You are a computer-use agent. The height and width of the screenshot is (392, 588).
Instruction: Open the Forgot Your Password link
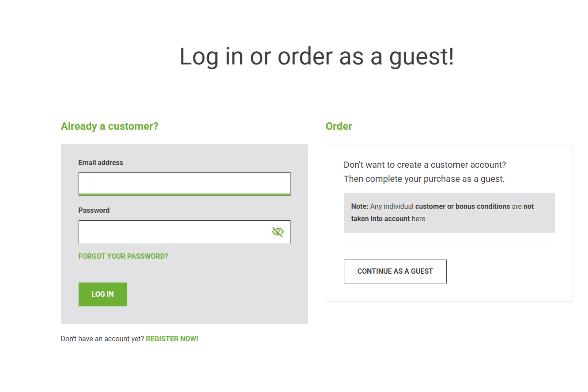pyautogui.click(x=123, y=256)
